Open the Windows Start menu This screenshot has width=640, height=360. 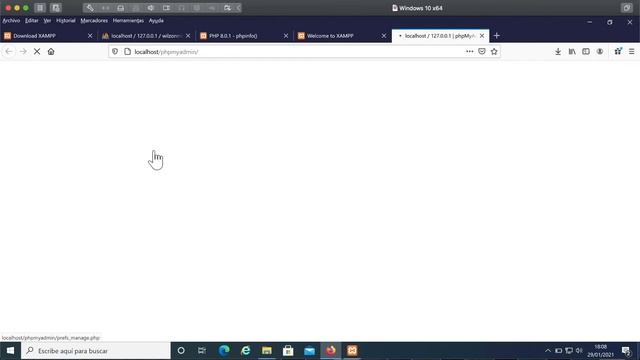click(x=10, y=351)
